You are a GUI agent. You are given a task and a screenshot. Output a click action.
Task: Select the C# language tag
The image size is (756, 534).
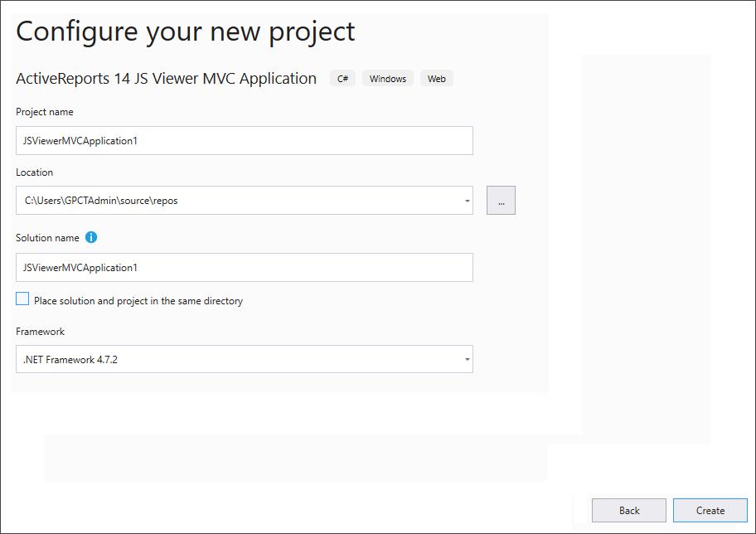click(342, 78)
